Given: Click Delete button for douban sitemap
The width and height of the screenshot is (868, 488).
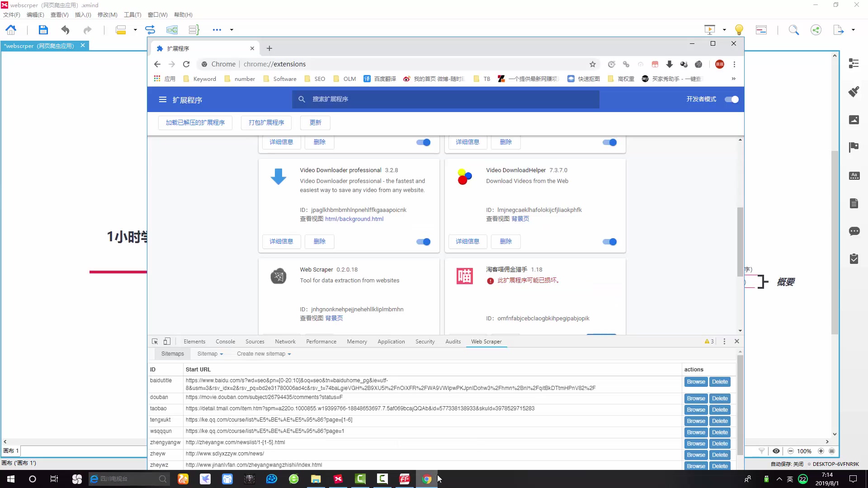Looking at the screenshot, I should (x=720, y=398).
